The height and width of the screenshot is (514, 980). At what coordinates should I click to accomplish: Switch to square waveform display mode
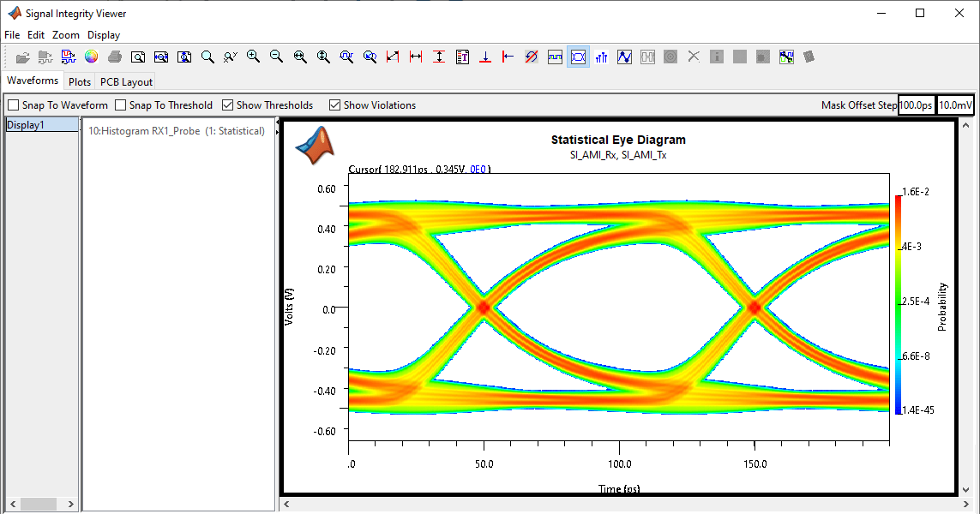pyautogui.click(x=555, y=57)
